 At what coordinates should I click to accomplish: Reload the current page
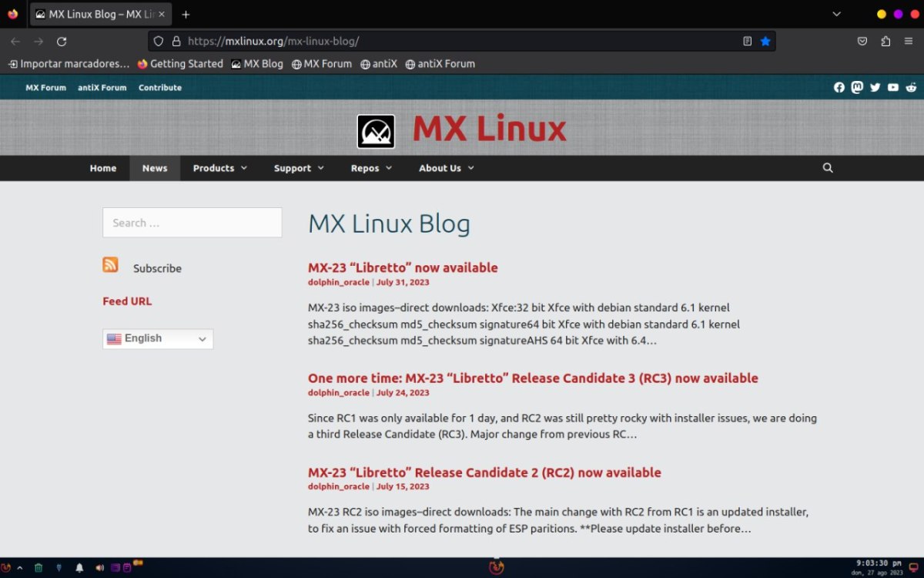click(62, 42)
